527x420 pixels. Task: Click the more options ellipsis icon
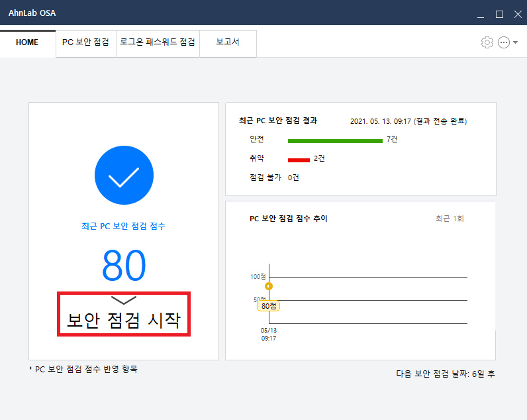[x=503, y=42]
